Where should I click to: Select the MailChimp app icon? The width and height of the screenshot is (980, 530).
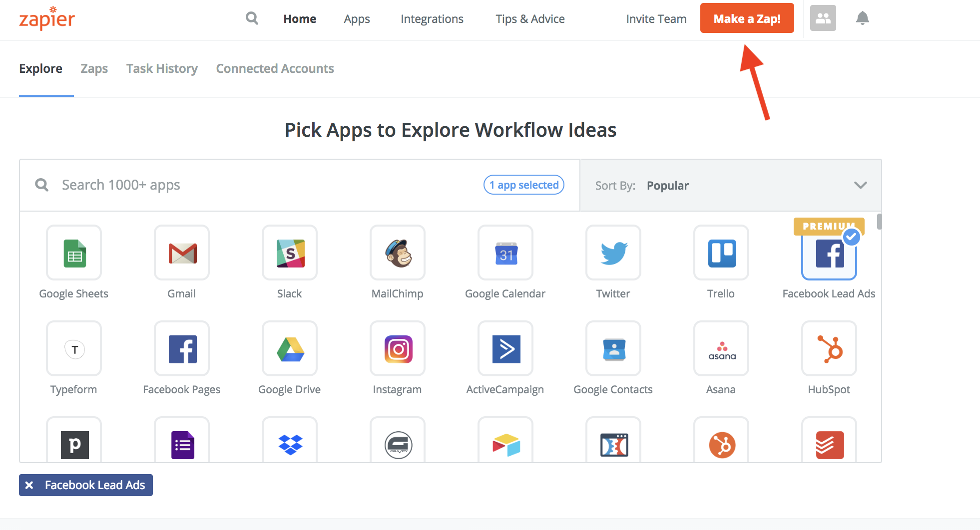click(x=398, y=253)
